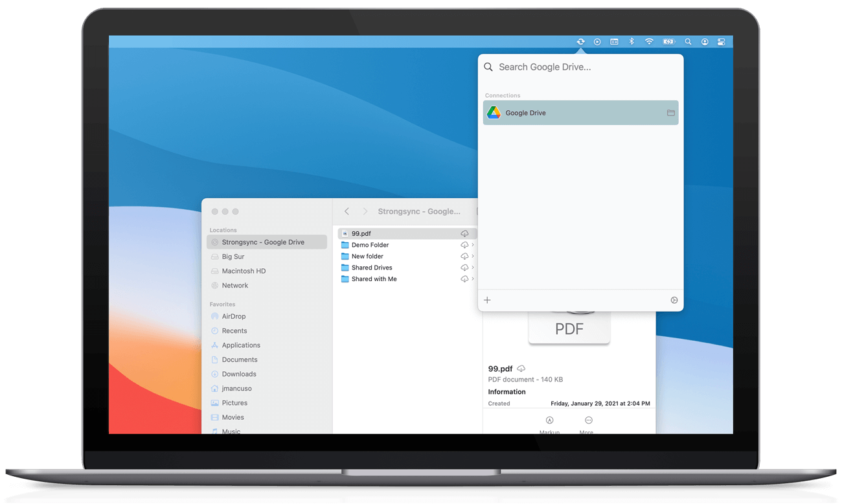The height and width of the screenshot is (504, 842).
Task: Click the play circle menu bar icon
Action: [597, 41]
